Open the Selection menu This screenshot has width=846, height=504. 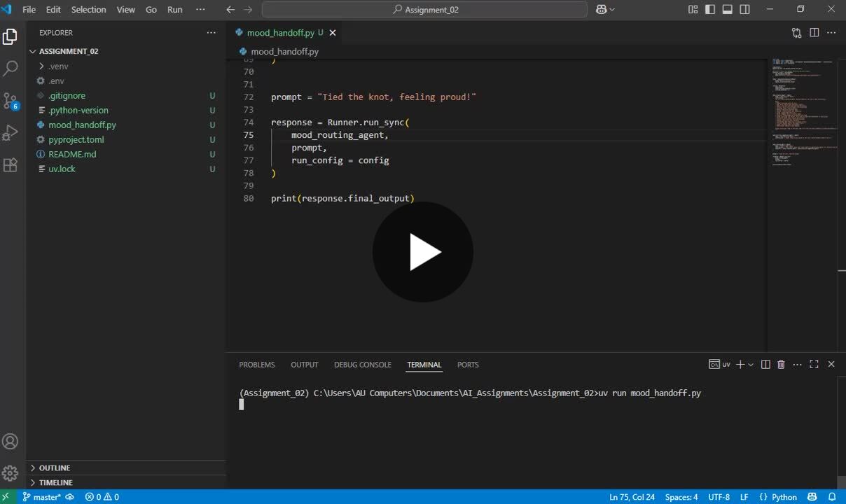coord(89,10)
